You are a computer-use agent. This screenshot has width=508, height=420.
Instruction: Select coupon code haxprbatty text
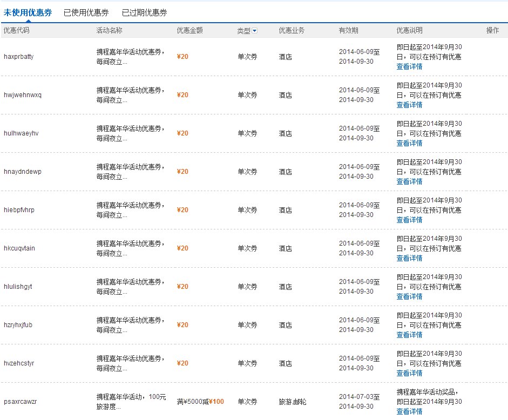(19, 57)
